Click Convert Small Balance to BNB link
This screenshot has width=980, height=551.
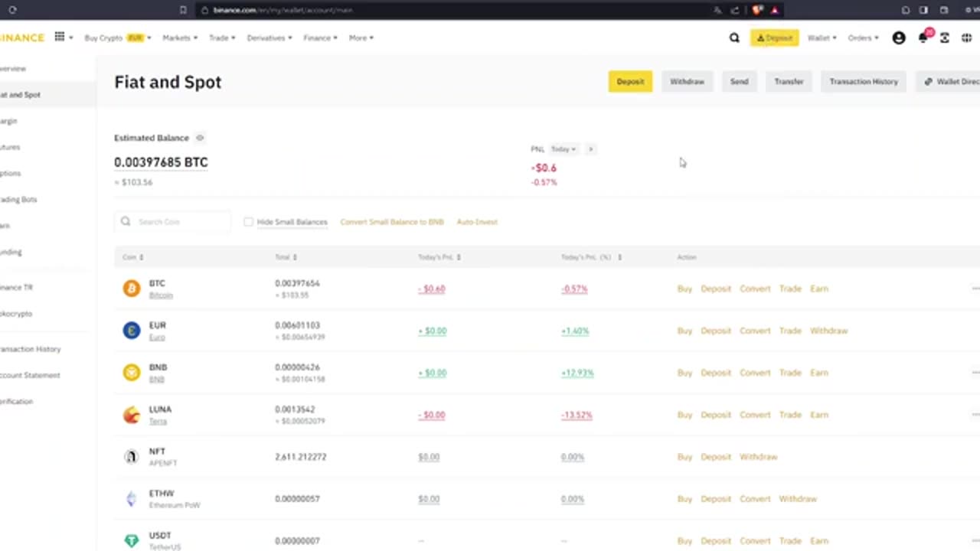coord(392,222)
